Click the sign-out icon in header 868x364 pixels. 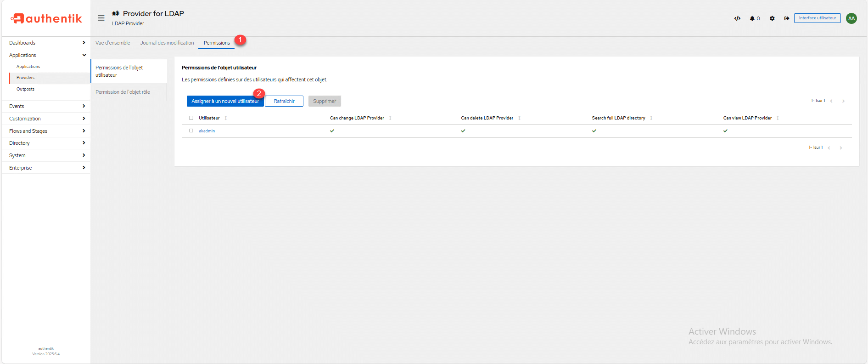tap(786, 18)
